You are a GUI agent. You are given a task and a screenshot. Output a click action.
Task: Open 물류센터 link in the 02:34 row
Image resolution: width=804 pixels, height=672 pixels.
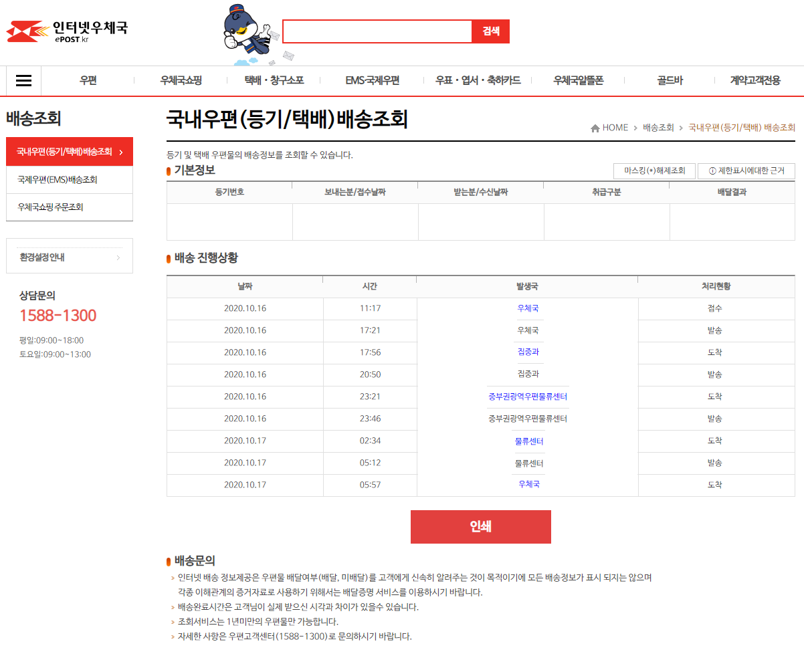click(x=528, y=441)
